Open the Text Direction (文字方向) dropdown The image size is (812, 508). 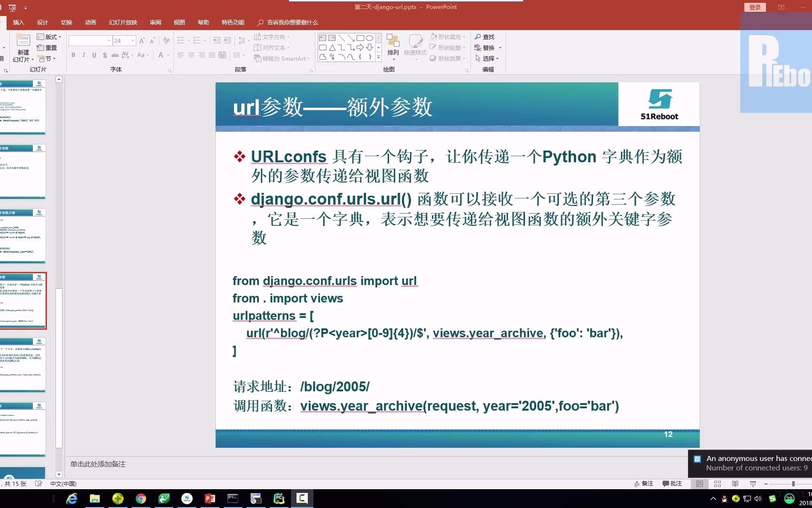[x=272, y=37]
